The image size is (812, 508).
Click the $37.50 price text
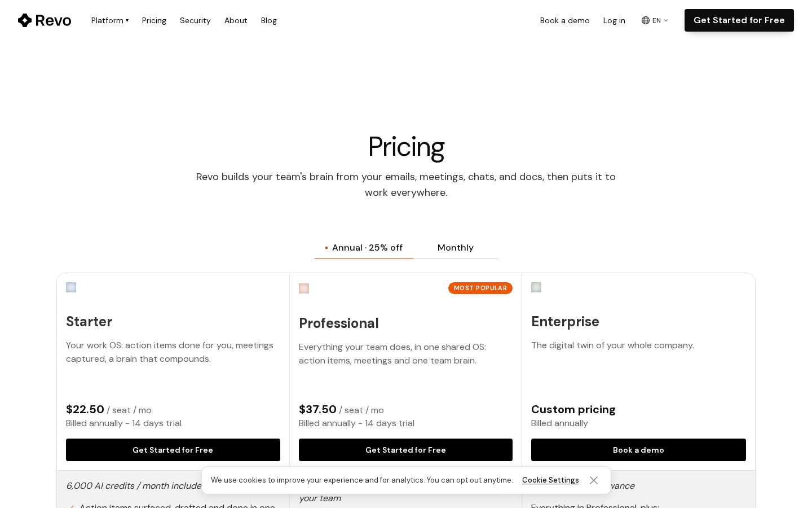click(x=317, y=409)
